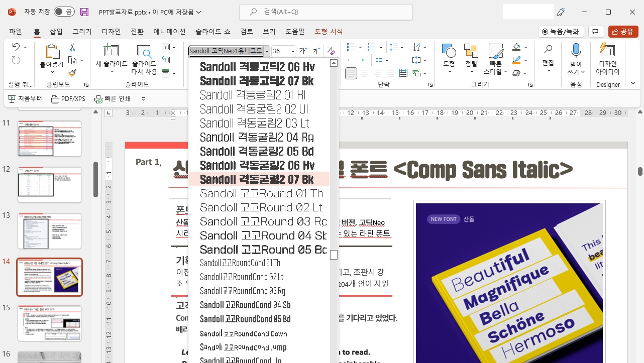Viewport: 644px width, 363px height.
Task: Open the font size dropdown
Action: [292, 51]
